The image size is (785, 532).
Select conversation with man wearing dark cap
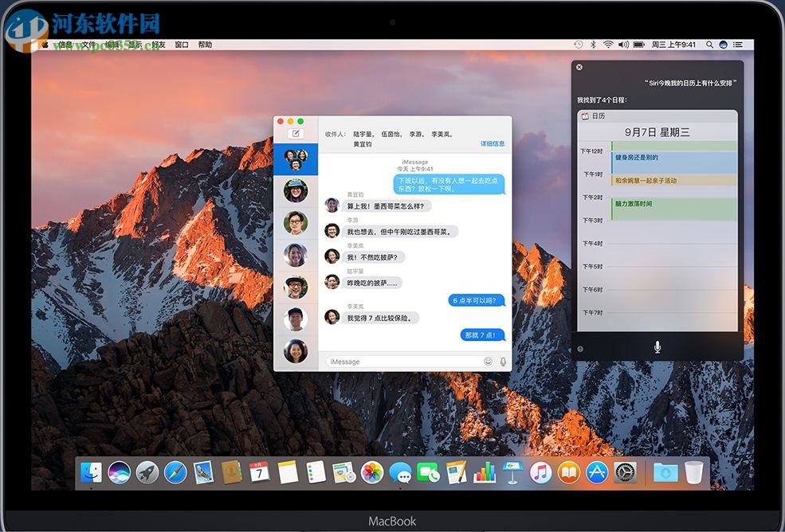(x=296, y=319)
